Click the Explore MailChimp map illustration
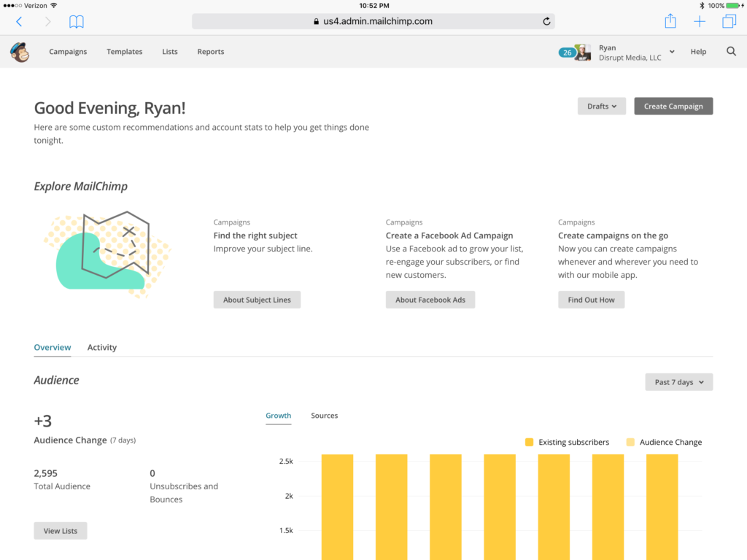 click(107, 254)
